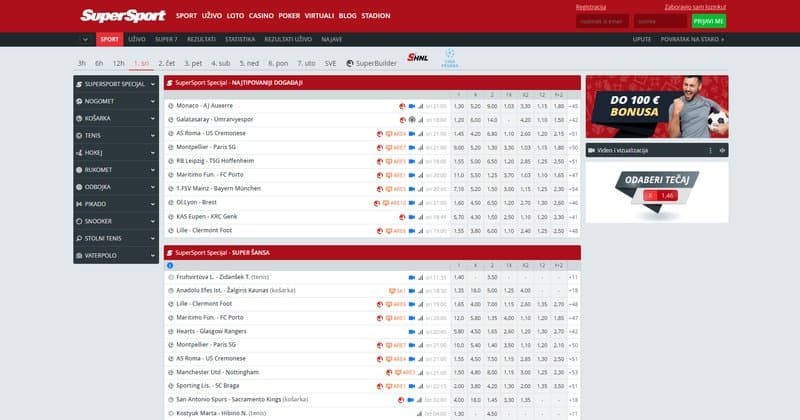Select the SVE filter tab
Viewport: 800px width, 420px height.
pos(331,63)
